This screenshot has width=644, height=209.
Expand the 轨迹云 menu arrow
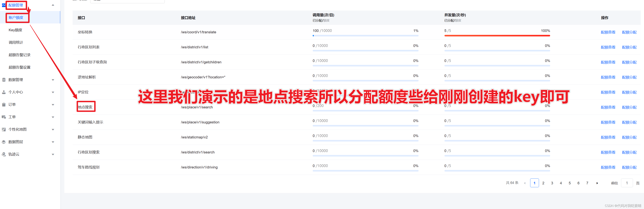tap(53, 154)
